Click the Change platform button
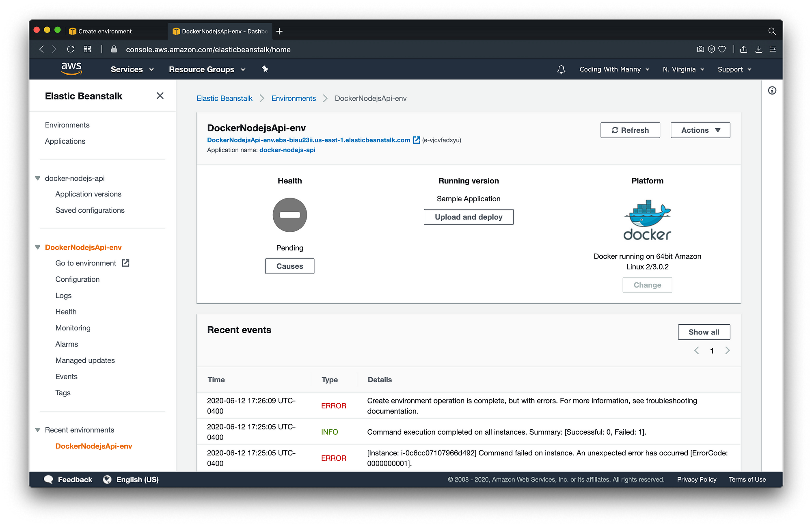The image size is (812, 526). pyautogui.click(x=647, y=285)
